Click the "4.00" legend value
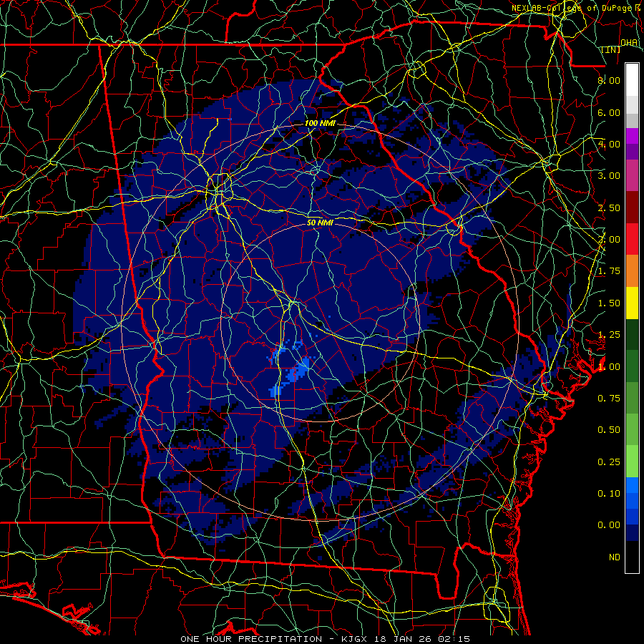644x644 pixels. (x=609, y=144)
